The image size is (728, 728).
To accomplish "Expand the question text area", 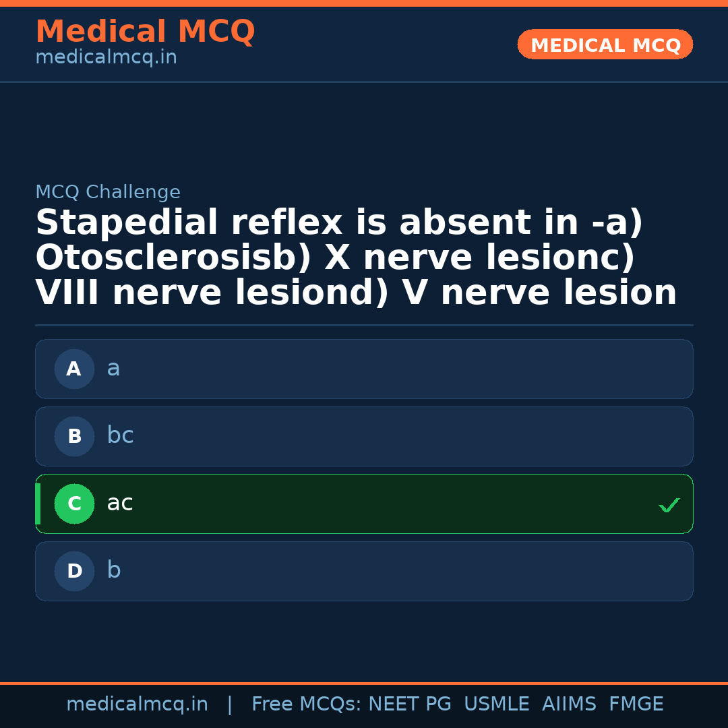I will pos(356,256).
